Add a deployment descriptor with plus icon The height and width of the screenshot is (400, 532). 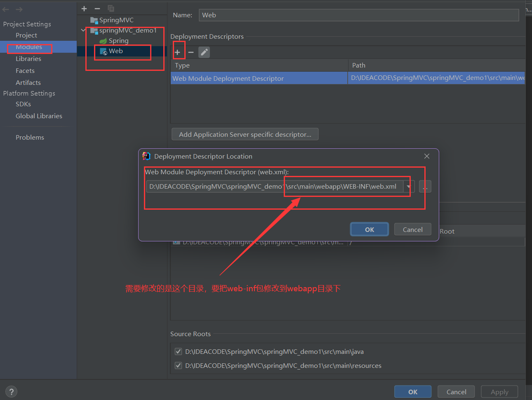click(177, 52)
